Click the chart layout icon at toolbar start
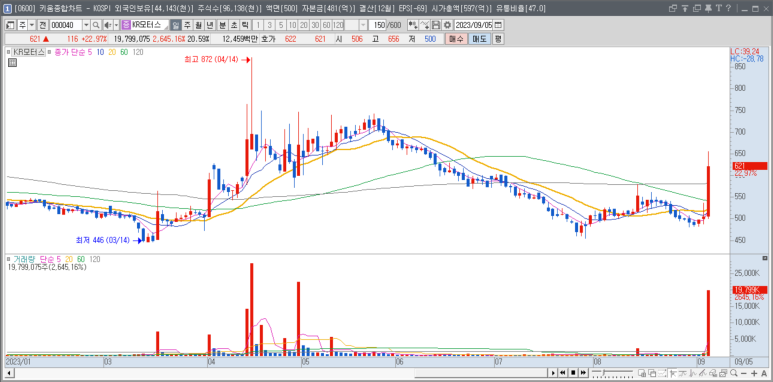 [9, 25]
